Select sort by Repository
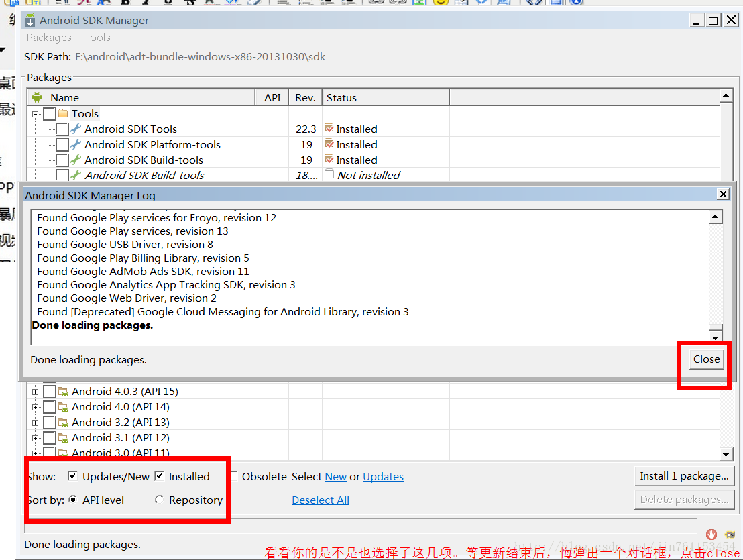743x560 pixels. click(x=159, y=500)
